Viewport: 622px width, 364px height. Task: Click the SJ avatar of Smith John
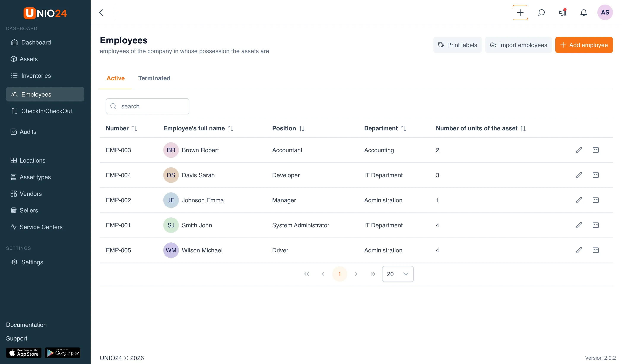[x=171, y=225]
